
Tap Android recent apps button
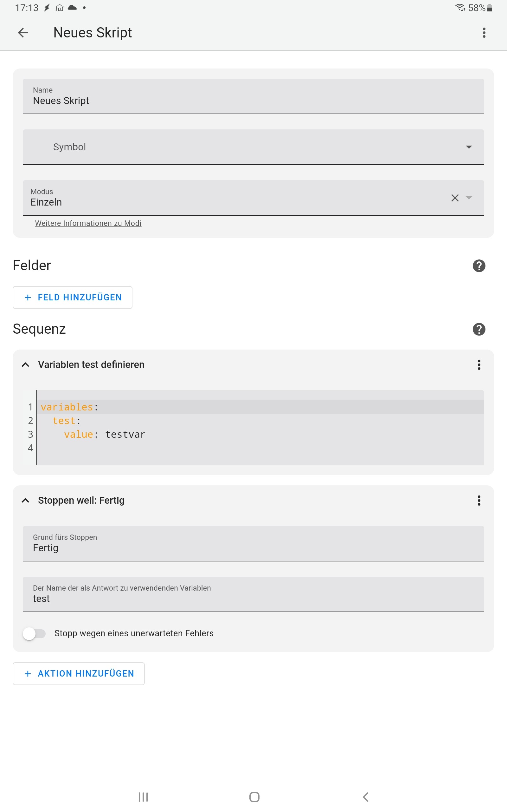(x=143, y=797)
